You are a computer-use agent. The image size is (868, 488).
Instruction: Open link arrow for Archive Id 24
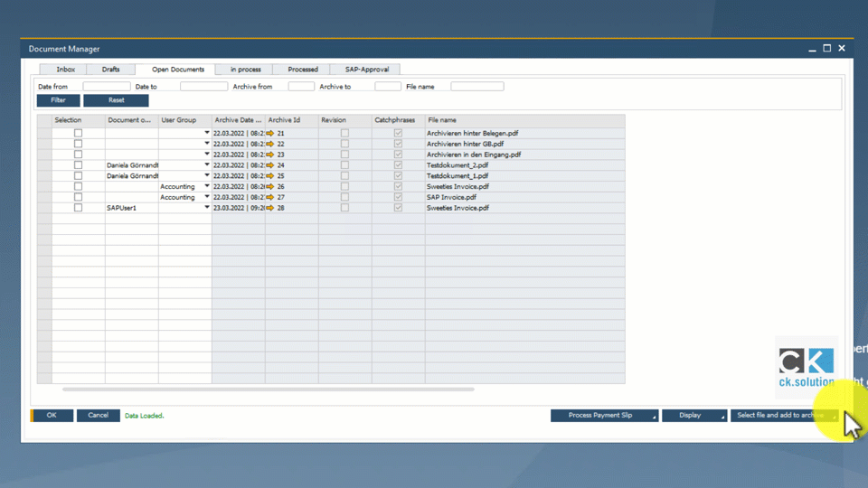pyautogui.click(x=270, y=165)
